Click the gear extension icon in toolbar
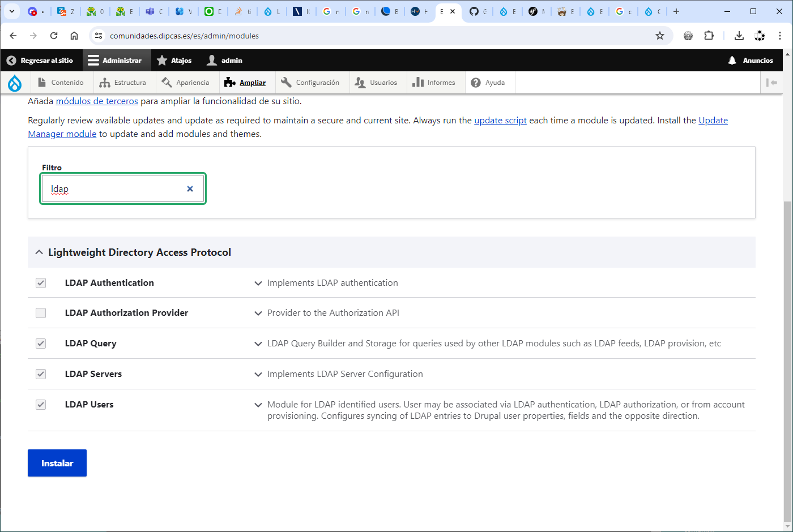 tap(688, 36)
